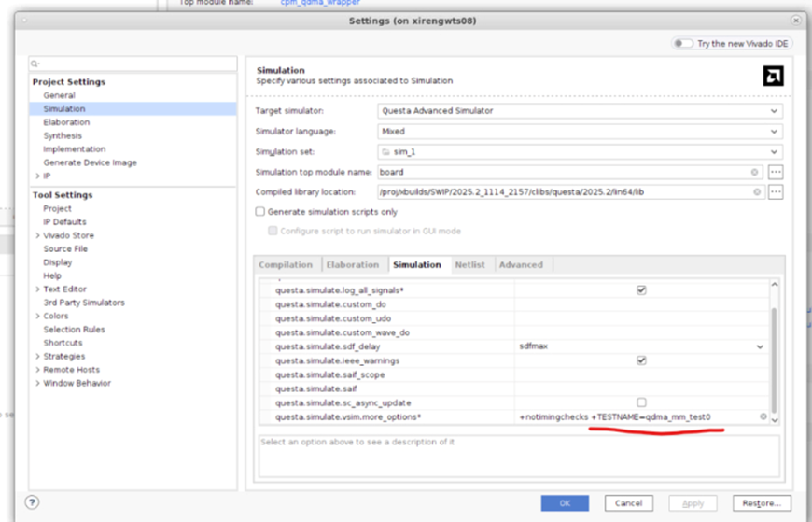Image resolution: width=812 pixels, height=522 pixels.
Task: Select Elaboration in settings tree
Action: pos(66,122)
